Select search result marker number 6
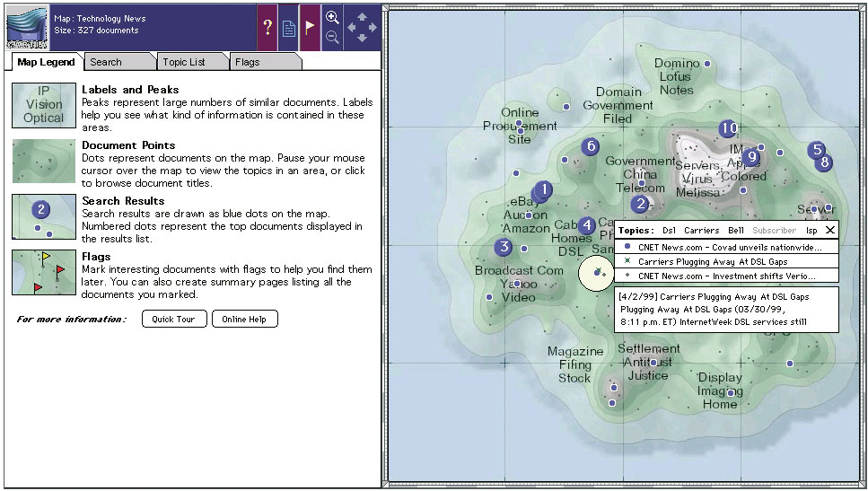Viewport: 868px width, 491px height. tap(591, 146)
